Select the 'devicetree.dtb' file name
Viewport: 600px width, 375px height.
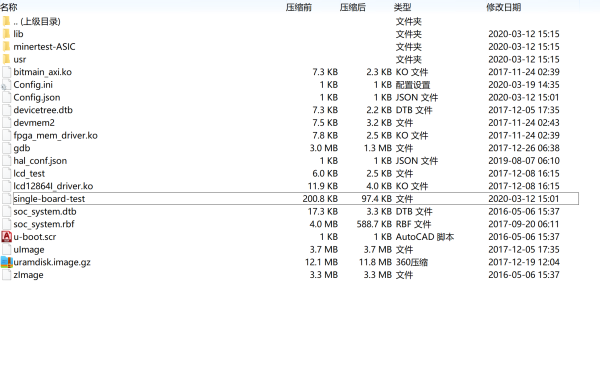(x=43, y=110)
